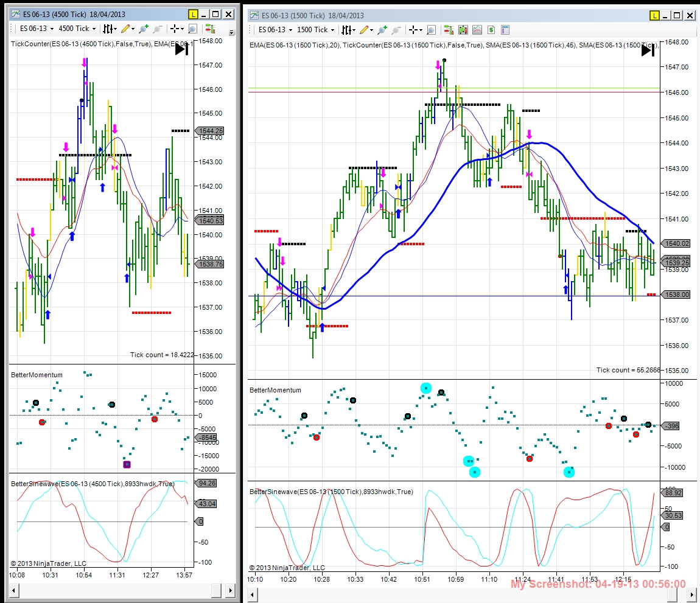Select the 88.92 sinewave value marker

673,493
